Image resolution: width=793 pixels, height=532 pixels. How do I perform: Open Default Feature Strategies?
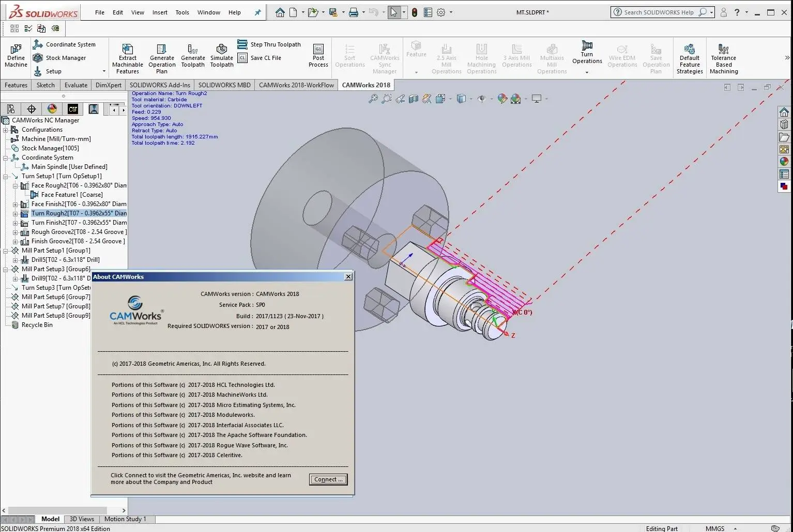(690, 58)
